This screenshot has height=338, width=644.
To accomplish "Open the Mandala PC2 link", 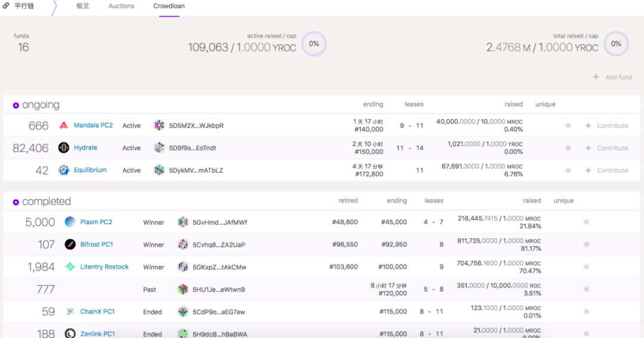I will pos(93,125).
